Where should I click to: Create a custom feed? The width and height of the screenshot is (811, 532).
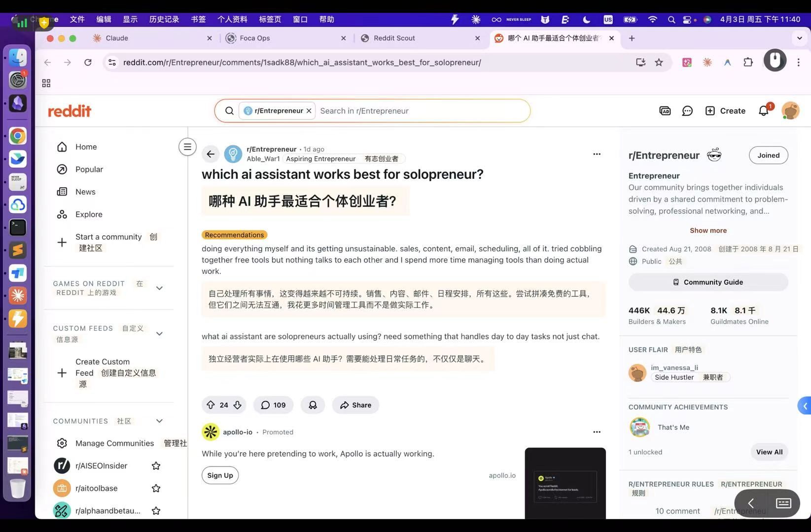click(108, 373)
